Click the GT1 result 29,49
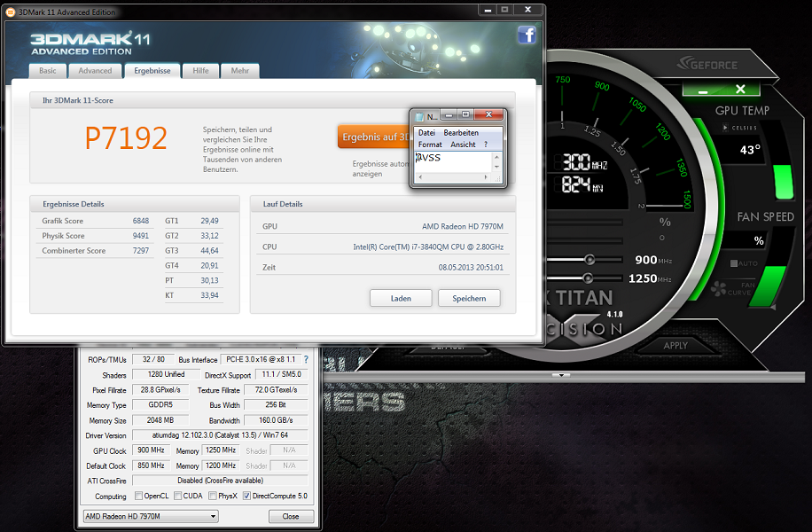The width and height of the screenshot is (812, 532). 210,221
